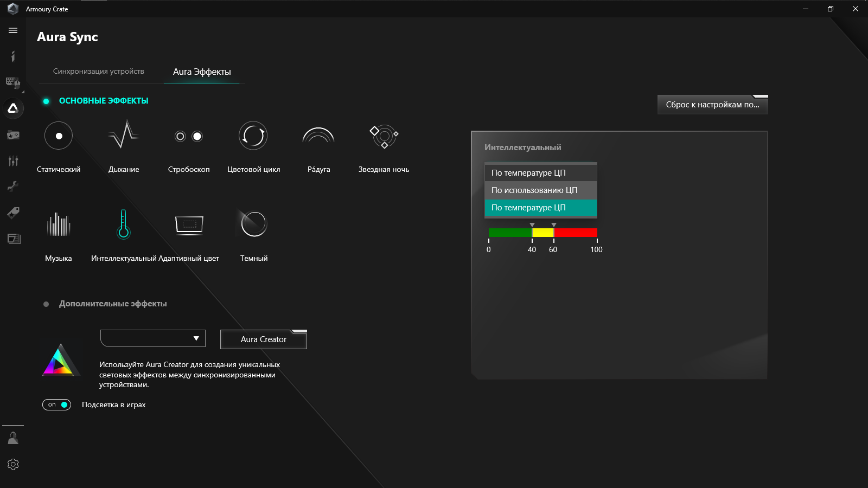Open the Home info icon in sidebar
Viewport: 868px width, 488px height.
13,56
